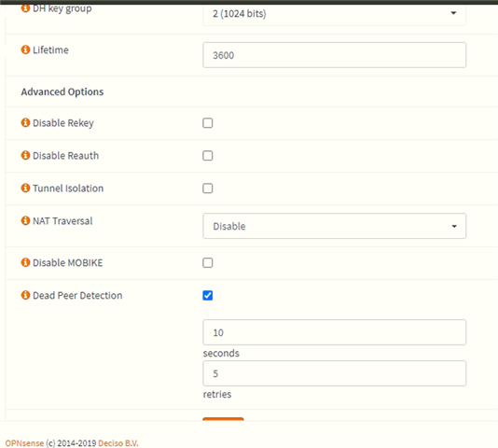Focus the DPD seconds field
Screen dimensions: 498x448
335,332
